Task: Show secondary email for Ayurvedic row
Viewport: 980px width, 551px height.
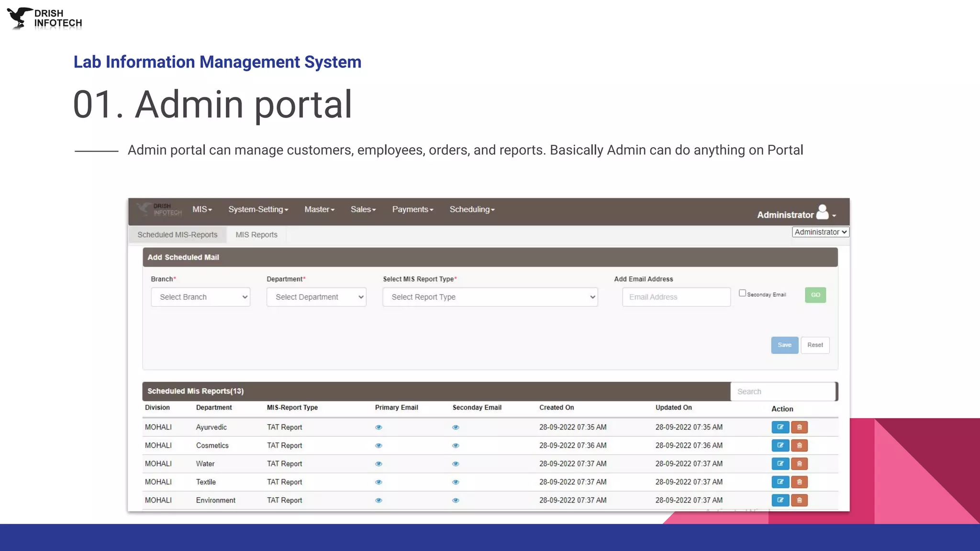Action: click(456, 427)
